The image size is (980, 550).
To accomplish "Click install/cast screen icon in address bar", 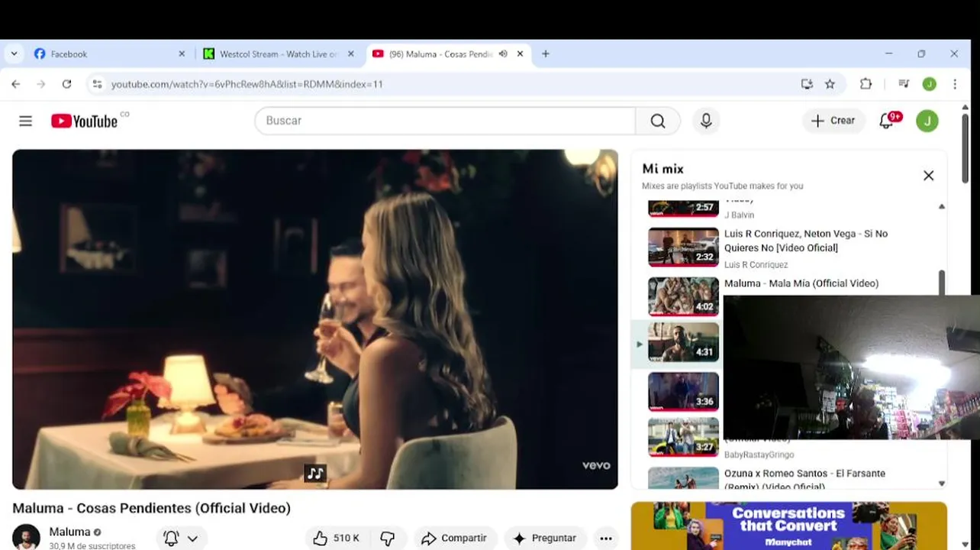I will 807,84.
